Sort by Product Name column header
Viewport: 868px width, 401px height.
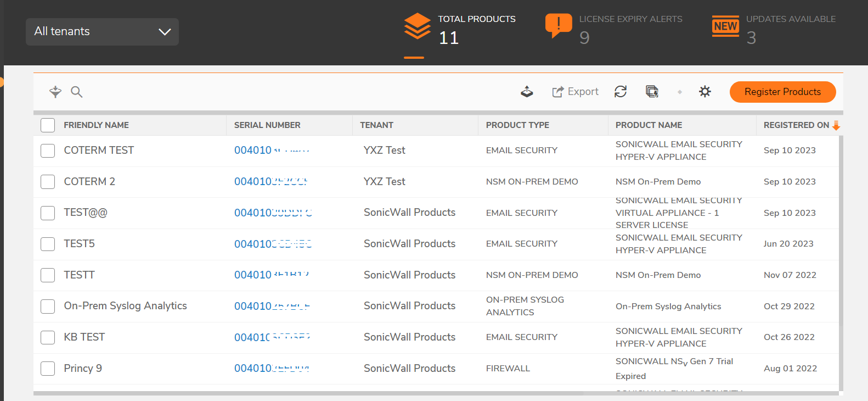click(x=649, y=125)
